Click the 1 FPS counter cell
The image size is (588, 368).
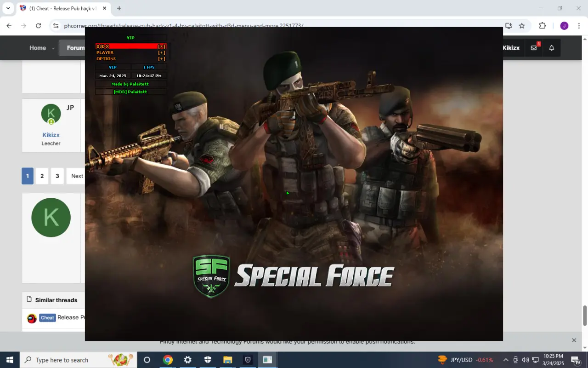click(x=149, y=67)
